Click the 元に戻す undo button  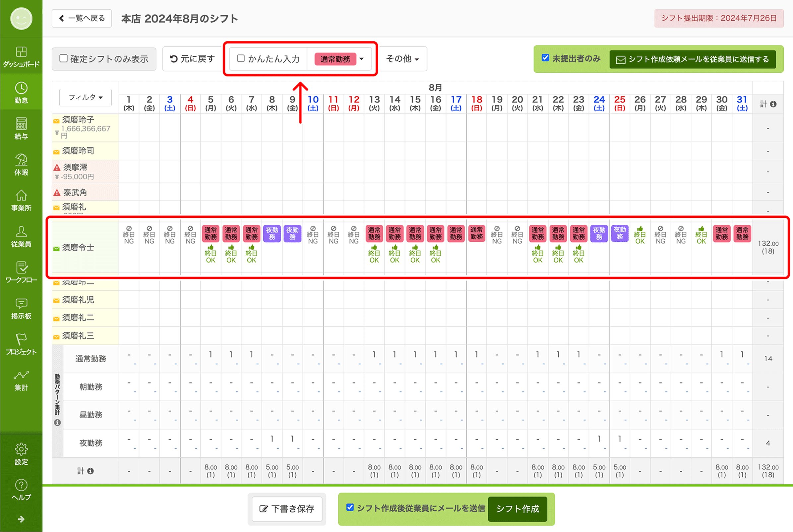pos(192,59)
